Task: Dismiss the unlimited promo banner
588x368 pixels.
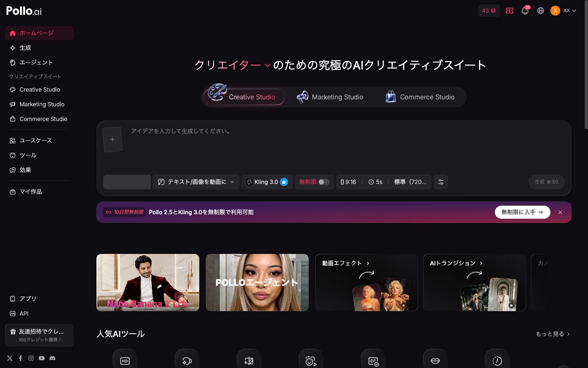Action: (x=560, y=212)
